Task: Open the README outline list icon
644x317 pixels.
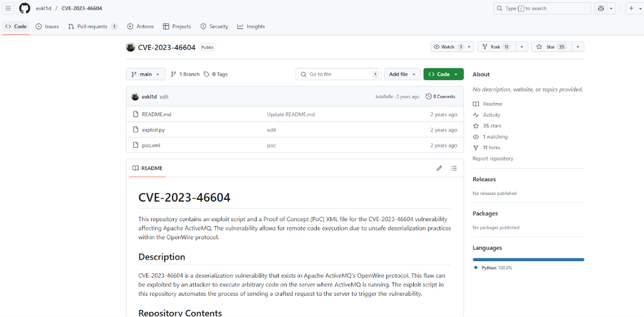Action: tap(454, 168)
